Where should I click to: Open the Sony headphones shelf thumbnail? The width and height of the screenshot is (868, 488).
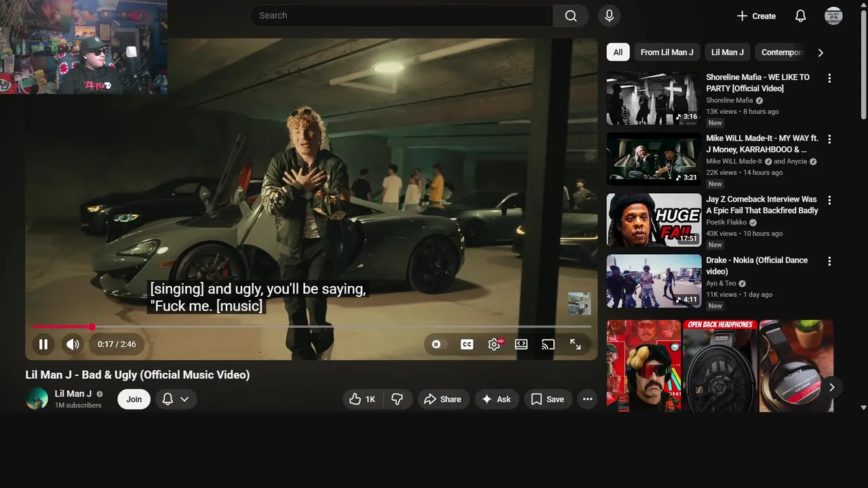pos(796,366)
